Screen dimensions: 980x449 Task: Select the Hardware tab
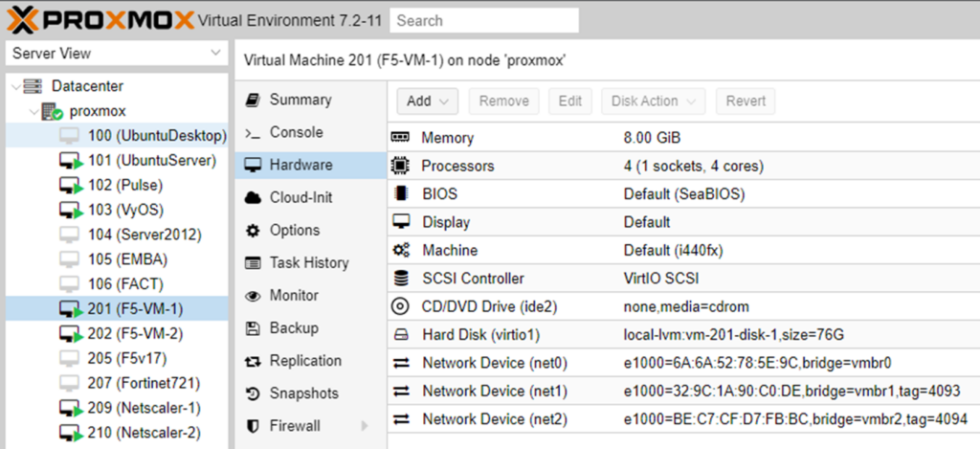click(311, 165)
